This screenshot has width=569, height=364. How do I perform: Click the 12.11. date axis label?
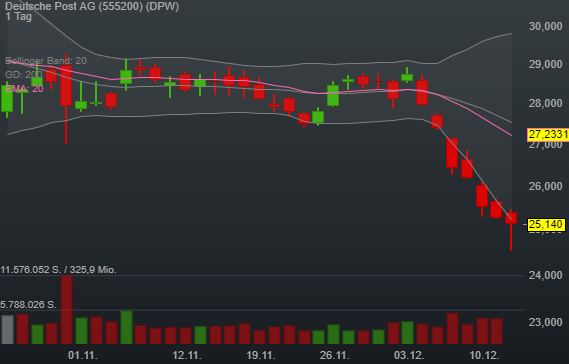(x=187, y=355)
